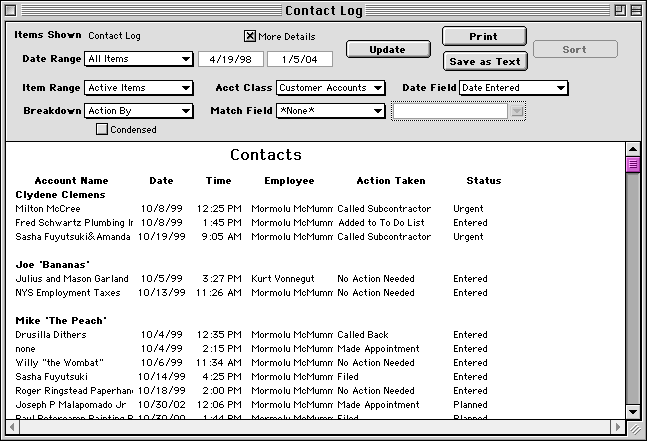Open the Acct Class Customer Accounts dropdown
Viewport: 647px width, 441px height.
tap(330, 88)
